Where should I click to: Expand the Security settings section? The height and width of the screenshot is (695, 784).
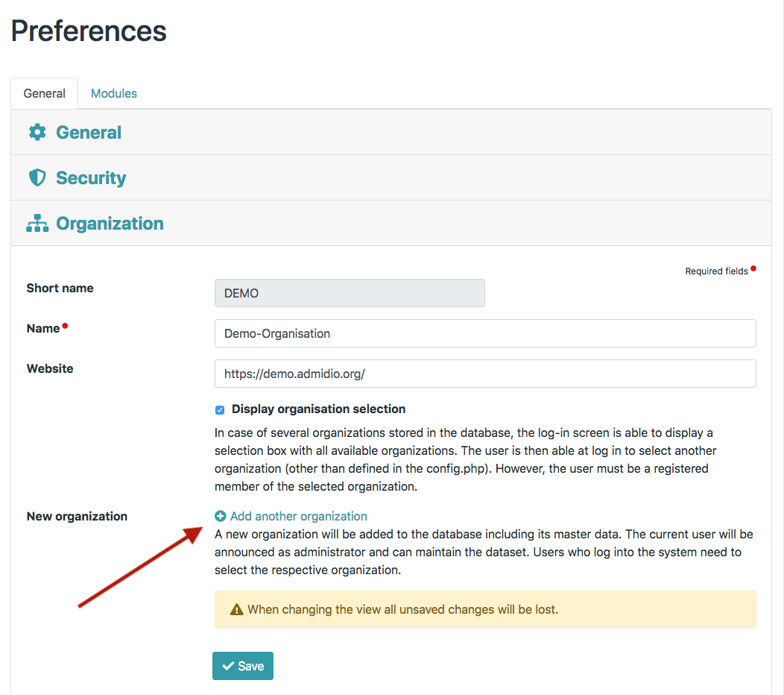[91, 178]
